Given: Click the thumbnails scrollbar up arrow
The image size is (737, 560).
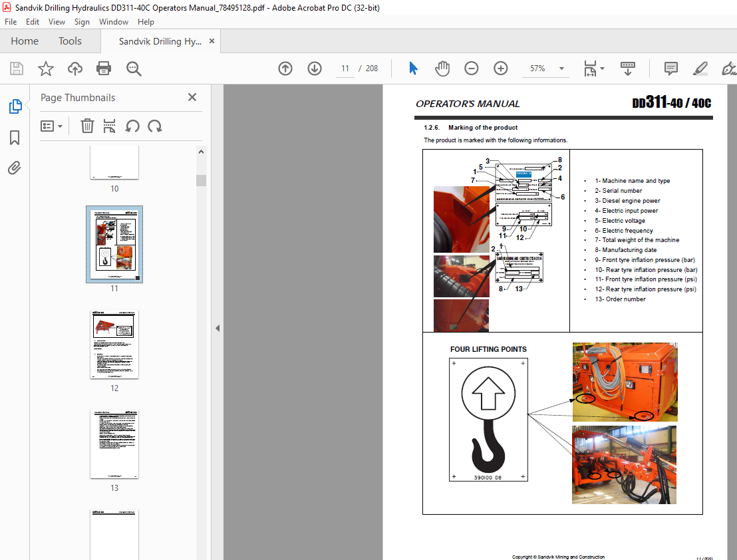Looking at the screenshot, I should (201, 152).
